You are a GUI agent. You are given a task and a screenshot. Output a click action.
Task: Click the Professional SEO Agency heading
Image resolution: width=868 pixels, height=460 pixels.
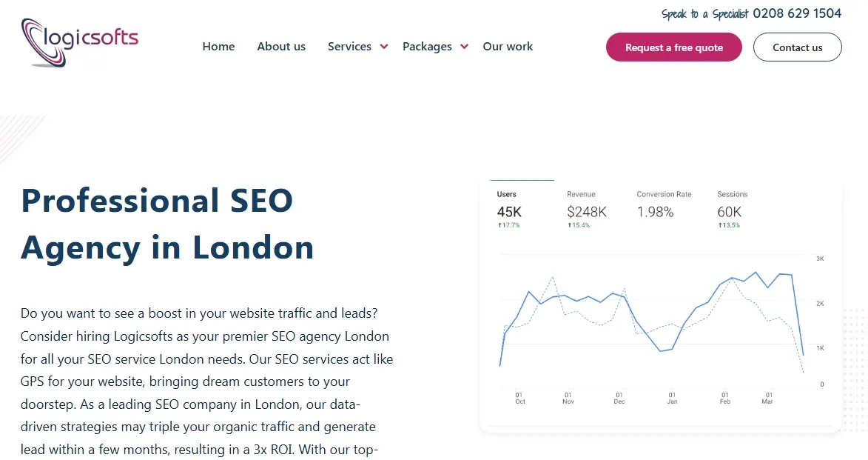click(167, 224)
